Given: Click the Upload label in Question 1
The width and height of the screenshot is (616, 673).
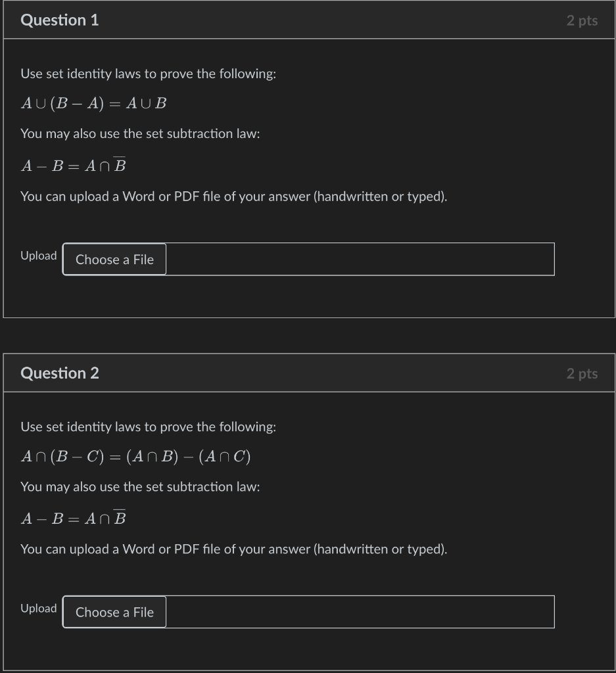Looking at the screenshot, I should tap(38, 256).
